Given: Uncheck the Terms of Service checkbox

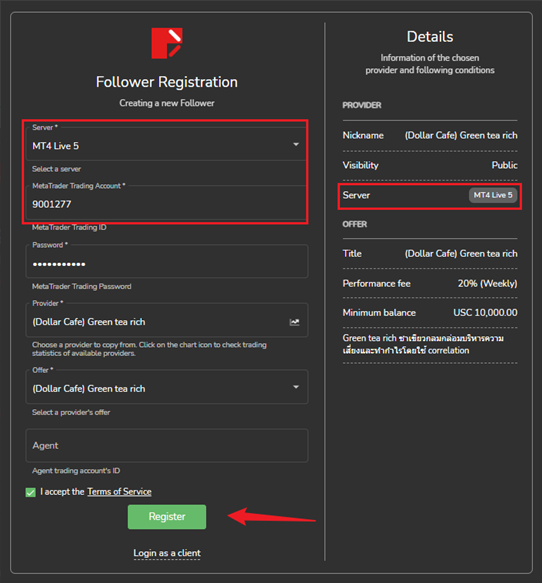Looking at the screenshot, I should click(30, 492).
